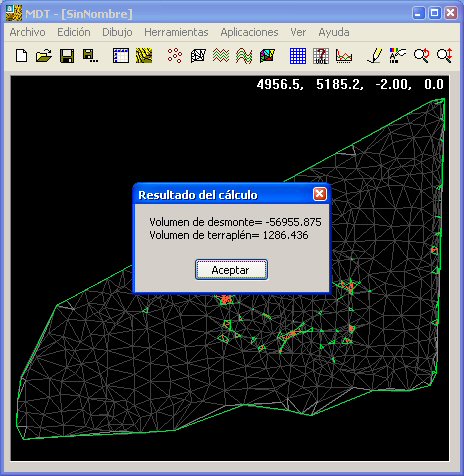Click the triangulation mesh toolbar icon

[198, 56]
